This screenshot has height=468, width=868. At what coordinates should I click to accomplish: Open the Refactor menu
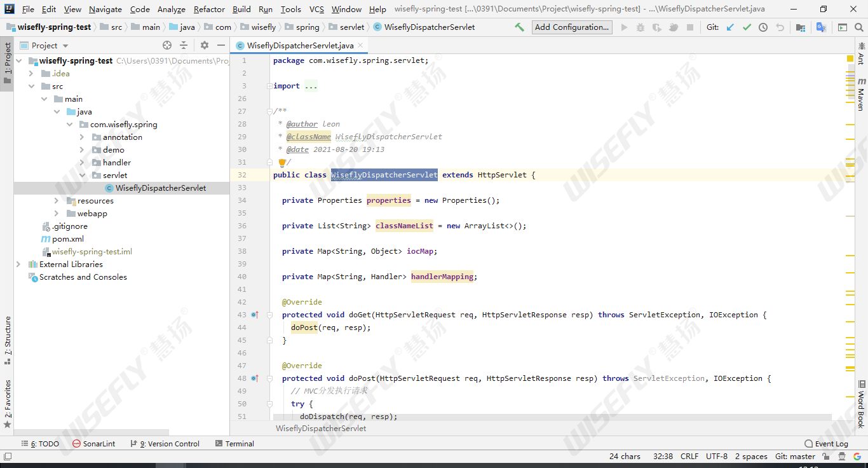click(x=209, y=9)
